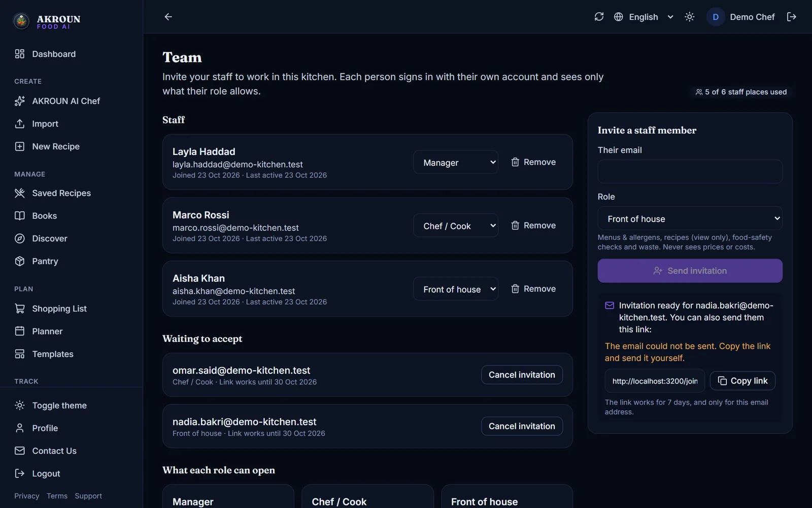Click the Templates icon in the sidebar
This screenshot has height=508, width=812.
coord(20,354)
